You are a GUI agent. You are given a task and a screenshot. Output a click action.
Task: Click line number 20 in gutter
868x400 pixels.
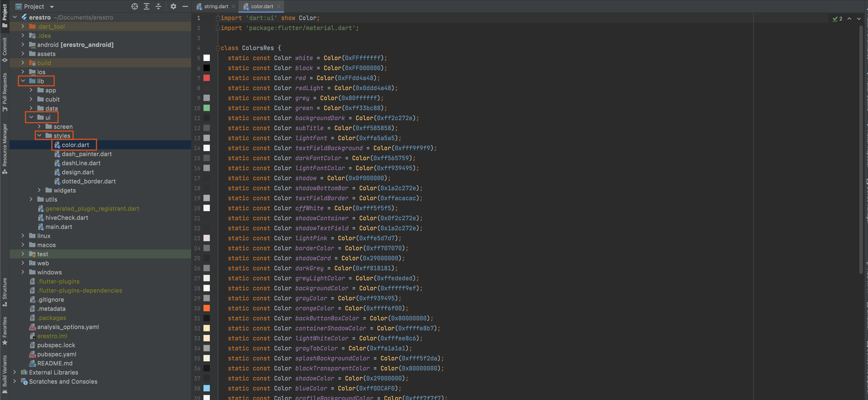click(197, 208)
